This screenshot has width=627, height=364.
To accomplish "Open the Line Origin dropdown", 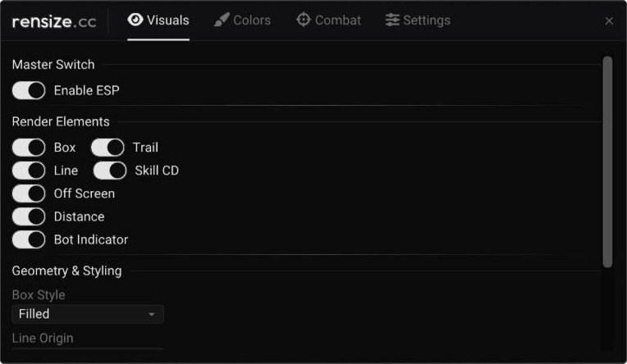I will point(88,348).
